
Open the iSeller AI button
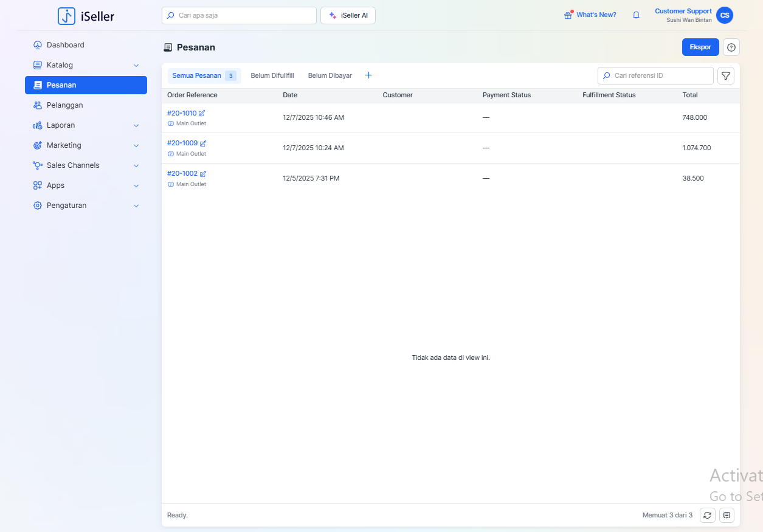(x=348, y=16)
